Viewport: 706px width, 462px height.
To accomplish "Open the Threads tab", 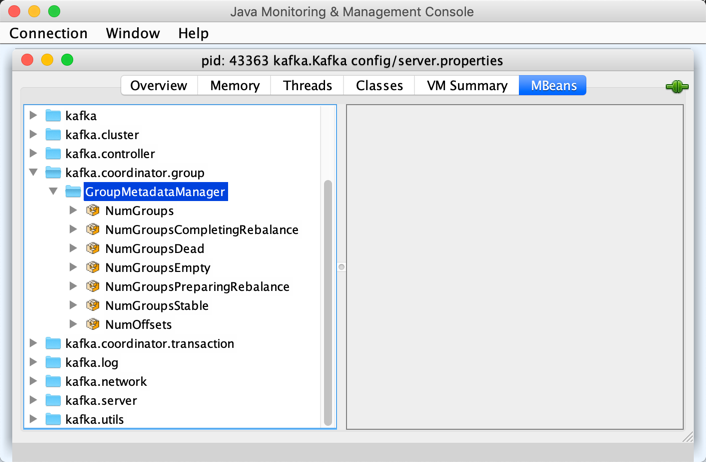I will click(x=307, y=86).
